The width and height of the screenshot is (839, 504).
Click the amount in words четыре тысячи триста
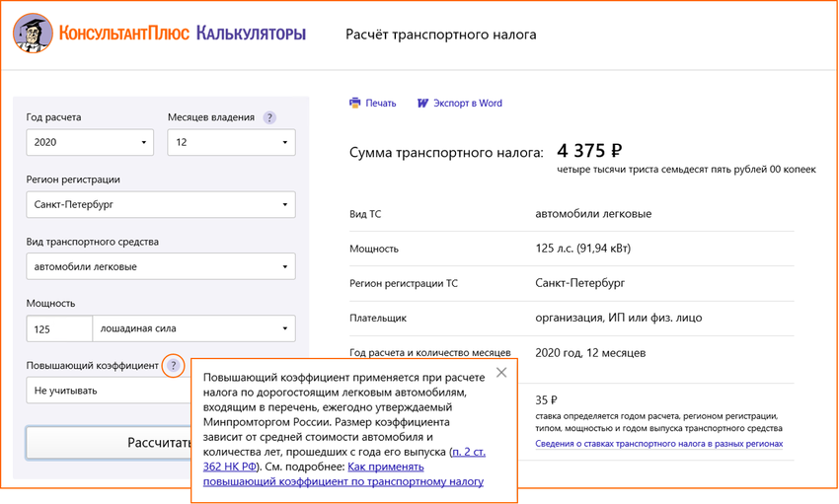(686, 170)
